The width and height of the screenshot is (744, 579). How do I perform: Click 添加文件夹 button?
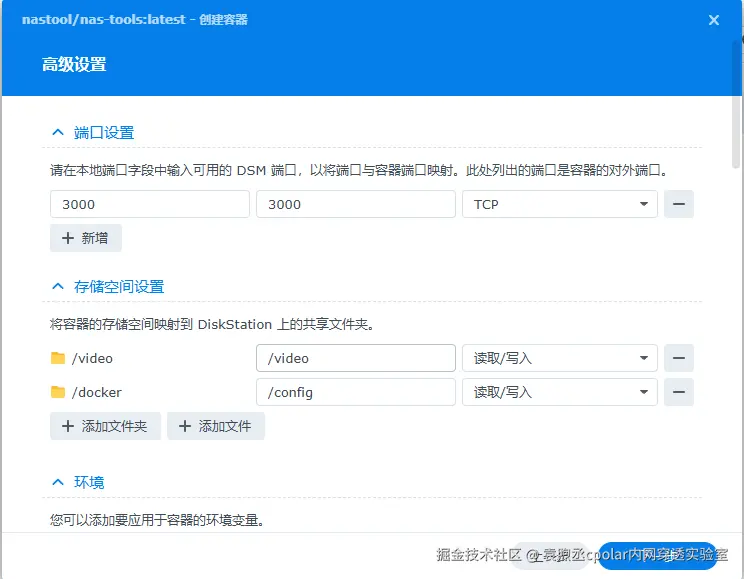pos(105,426)
